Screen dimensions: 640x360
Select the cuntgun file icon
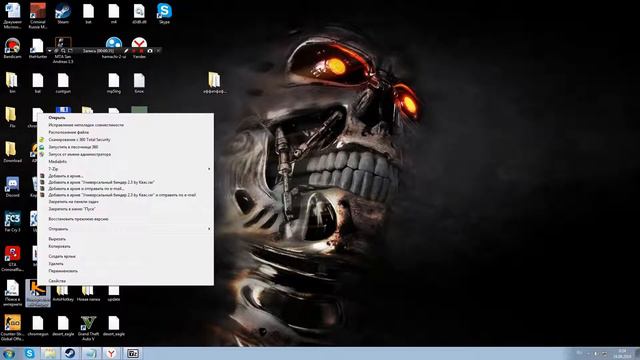63,83
